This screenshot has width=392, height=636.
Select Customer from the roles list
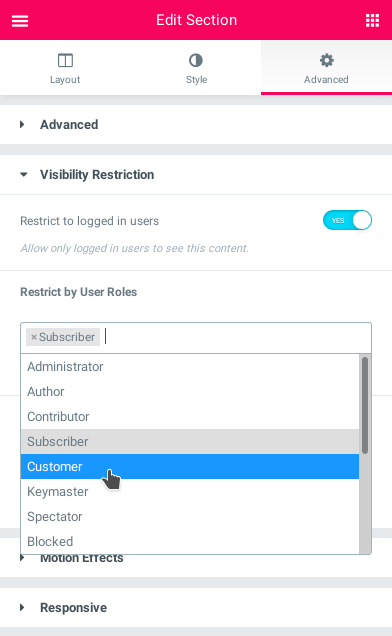(x=190, y=466)
